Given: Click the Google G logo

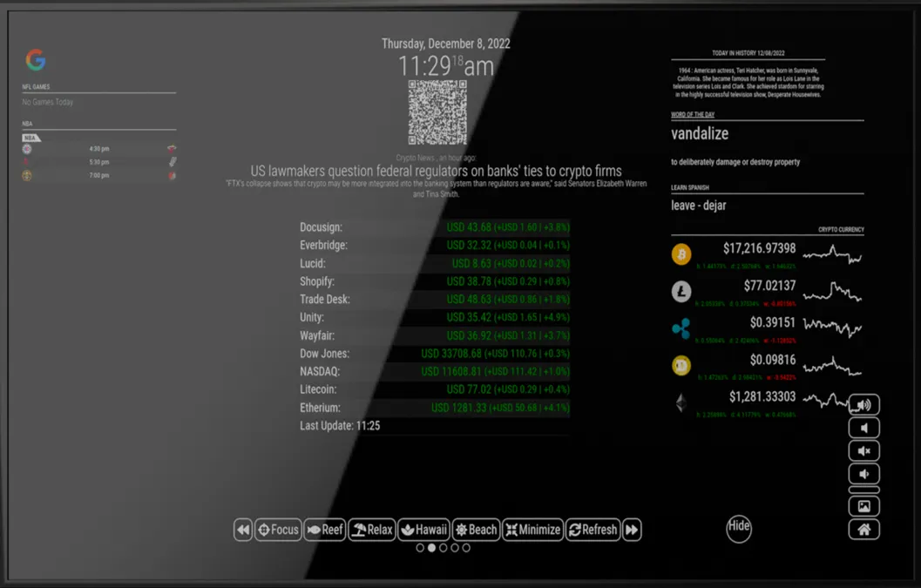Looking at the screenshot, I should click(36, 60).
